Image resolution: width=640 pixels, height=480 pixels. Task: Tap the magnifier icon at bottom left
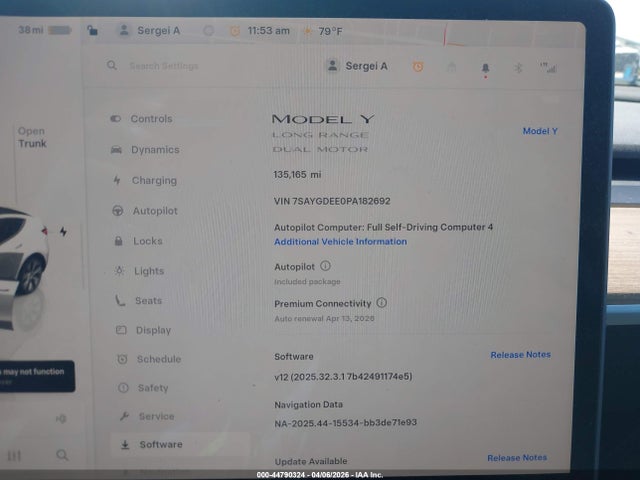62,455
